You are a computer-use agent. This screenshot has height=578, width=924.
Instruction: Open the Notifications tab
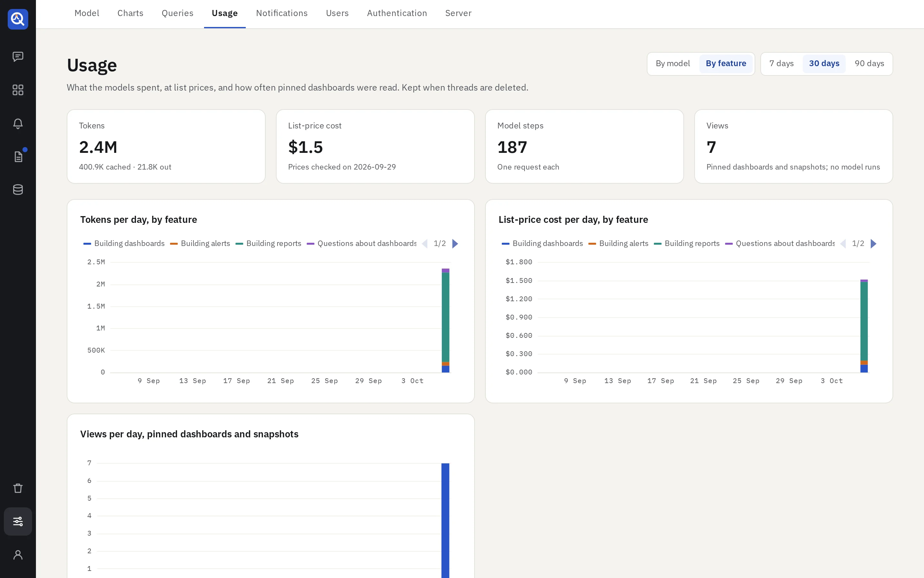click(x=282, y=13)
